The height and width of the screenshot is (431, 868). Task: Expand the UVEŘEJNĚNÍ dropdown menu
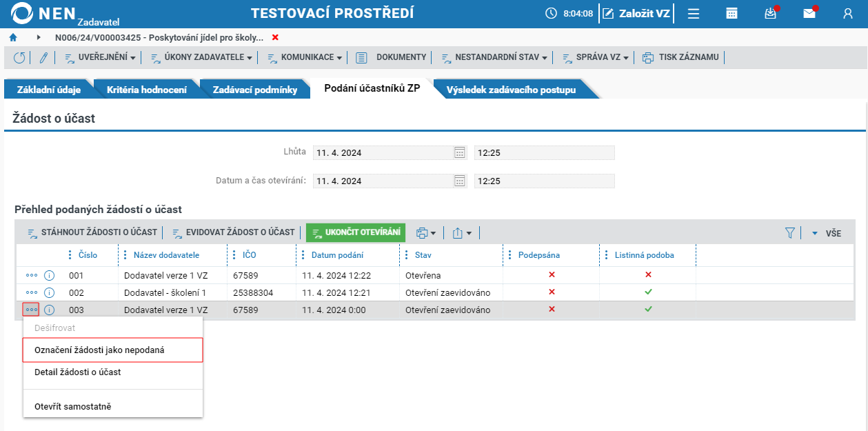(100, 58)
